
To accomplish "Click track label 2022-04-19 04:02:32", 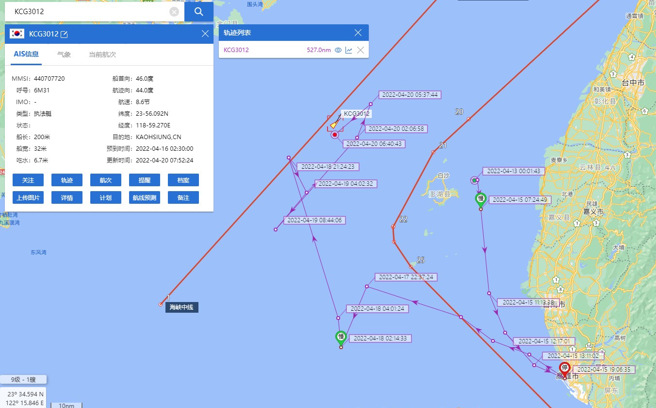I will 346,184.
